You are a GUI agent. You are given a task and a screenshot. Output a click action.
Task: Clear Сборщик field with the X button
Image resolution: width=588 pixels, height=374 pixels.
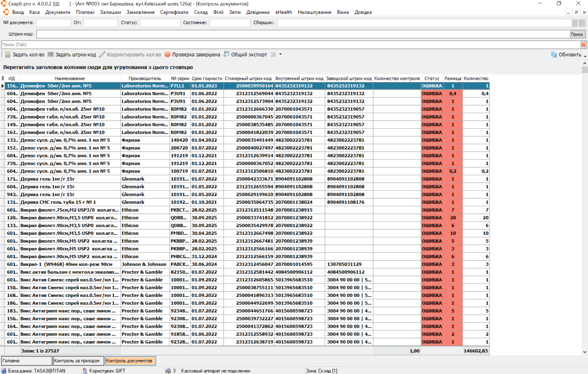pos(581,23)
